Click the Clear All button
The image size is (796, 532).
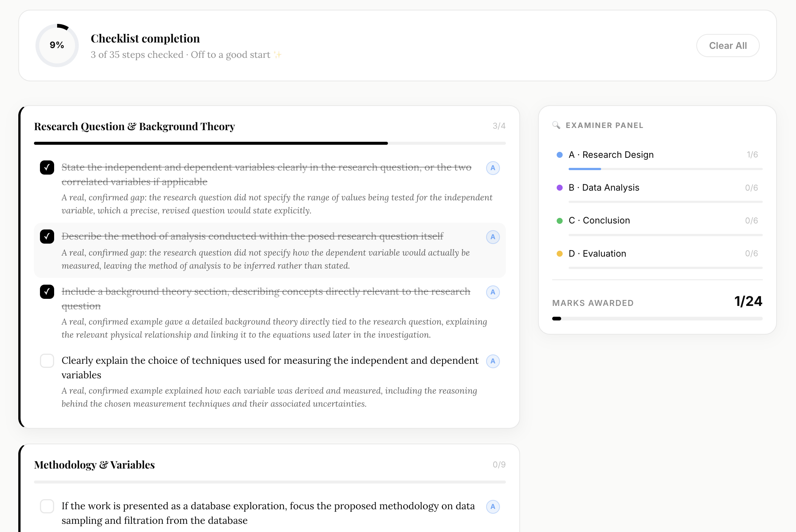pos(728,46)
